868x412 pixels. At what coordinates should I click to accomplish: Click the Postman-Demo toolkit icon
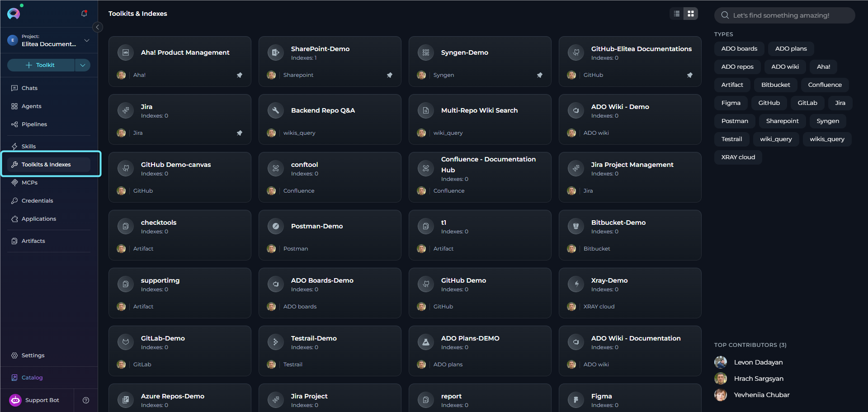coord(276,226)
